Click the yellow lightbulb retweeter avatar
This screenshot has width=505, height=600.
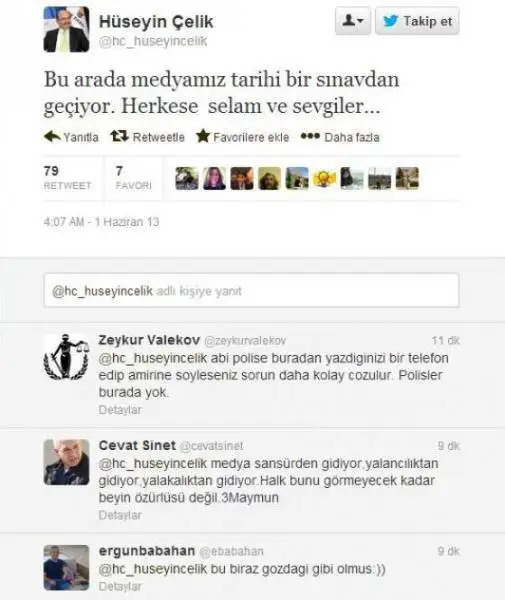[324, 178]
